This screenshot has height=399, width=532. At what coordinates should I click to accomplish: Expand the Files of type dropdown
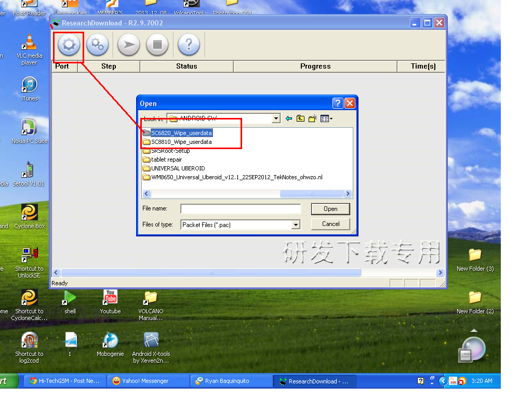click(296, 225)
